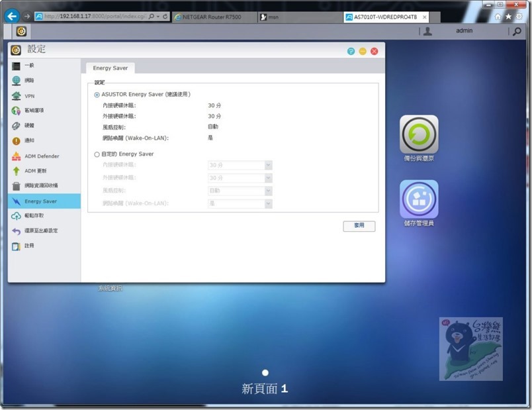The height and width of the screenshot is (410, 532).
Task: Click the 風扇控制 自動 value
Action: [x=213, y=127]
